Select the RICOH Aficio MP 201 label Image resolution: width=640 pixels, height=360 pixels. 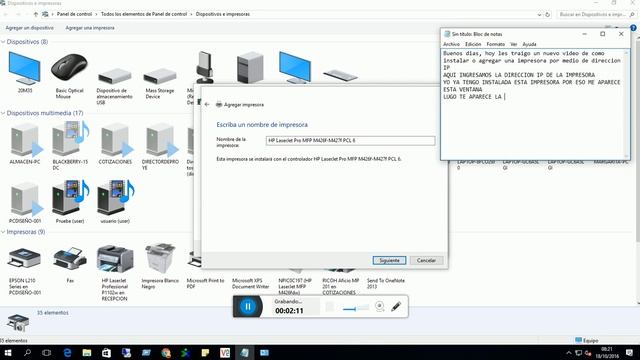pos(341,287)
